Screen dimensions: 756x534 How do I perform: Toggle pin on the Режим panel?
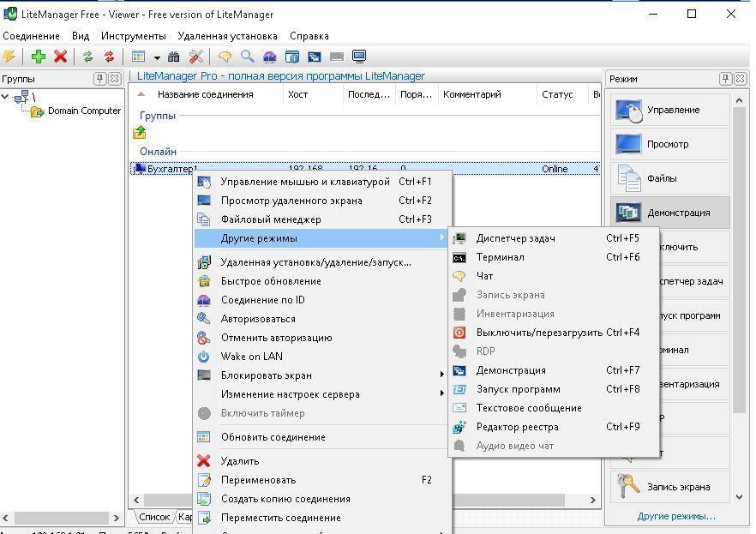[x=724, y=79]
